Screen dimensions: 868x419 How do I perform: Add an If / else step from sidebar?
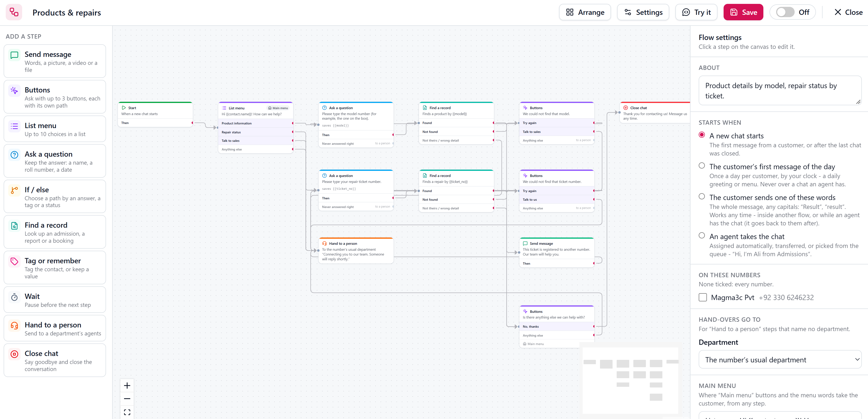coord(55,197)
